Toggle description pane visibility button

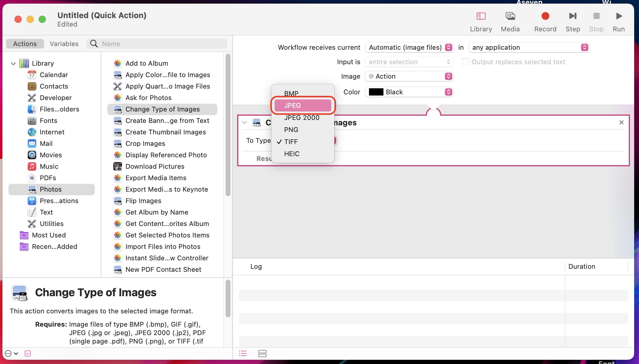point(28,353)
